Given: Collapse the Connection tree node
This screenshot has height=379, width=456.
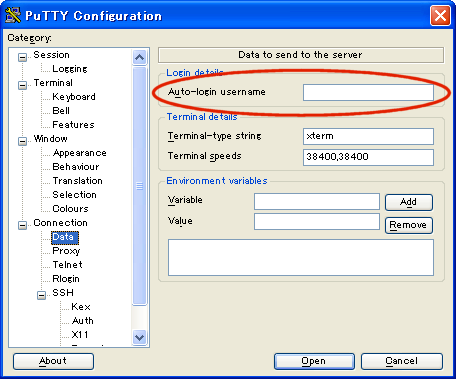Looking at the screenshot, I should click(22, 225).
